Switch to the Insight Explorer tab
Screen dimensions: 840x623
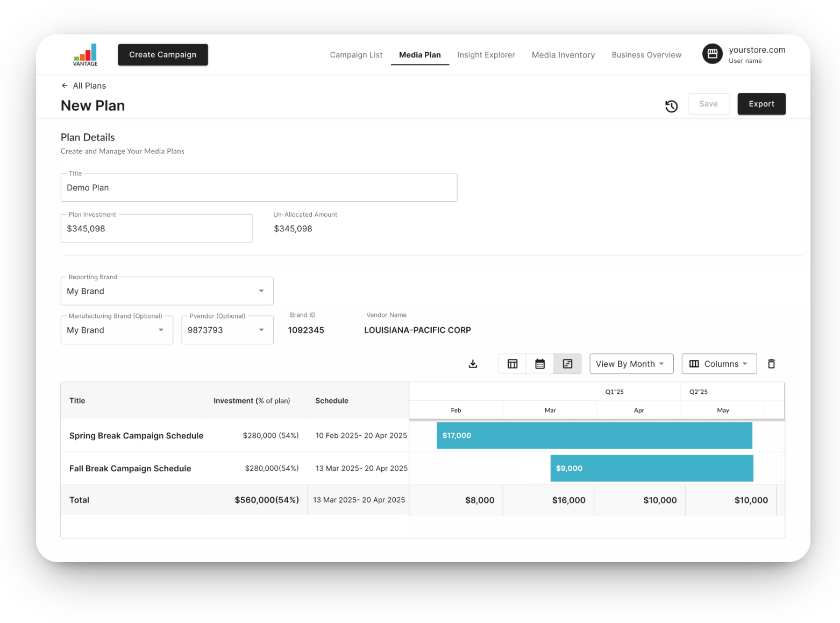(486, 55)
